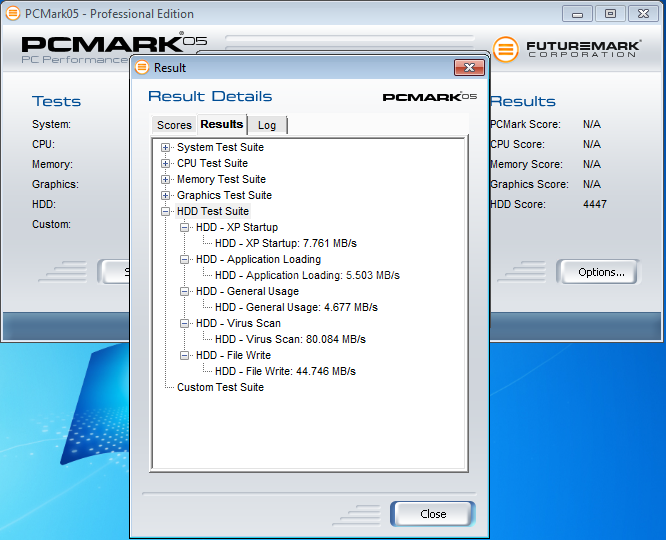Collapse the HDD - XP Startup branch
This screenshot has height=540, width=666.
tap(184, 227)
